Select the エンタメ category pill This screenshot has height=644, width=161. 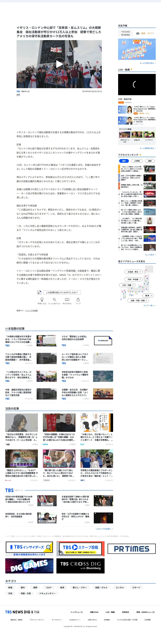point(120,588)
